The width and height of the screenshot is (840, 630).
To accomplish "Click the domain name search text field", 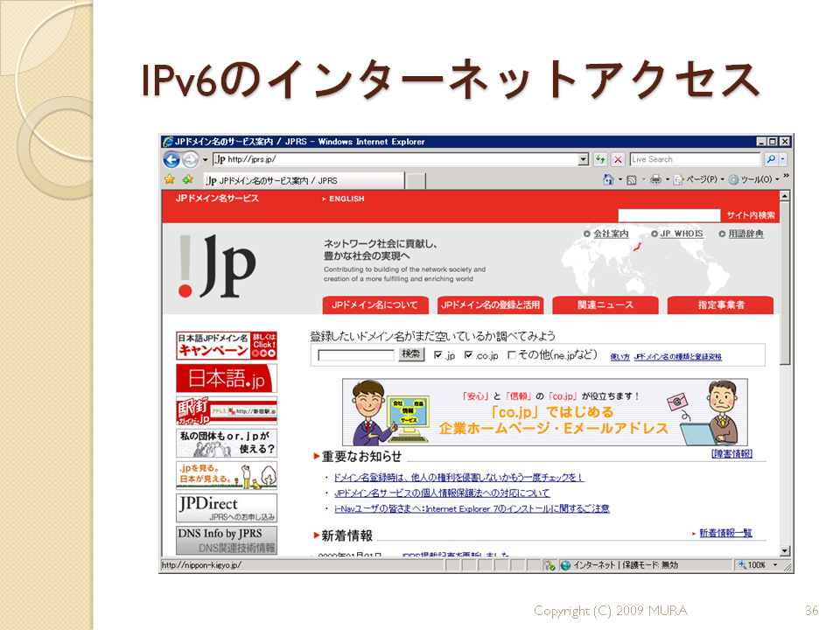I will click(356, 355).
